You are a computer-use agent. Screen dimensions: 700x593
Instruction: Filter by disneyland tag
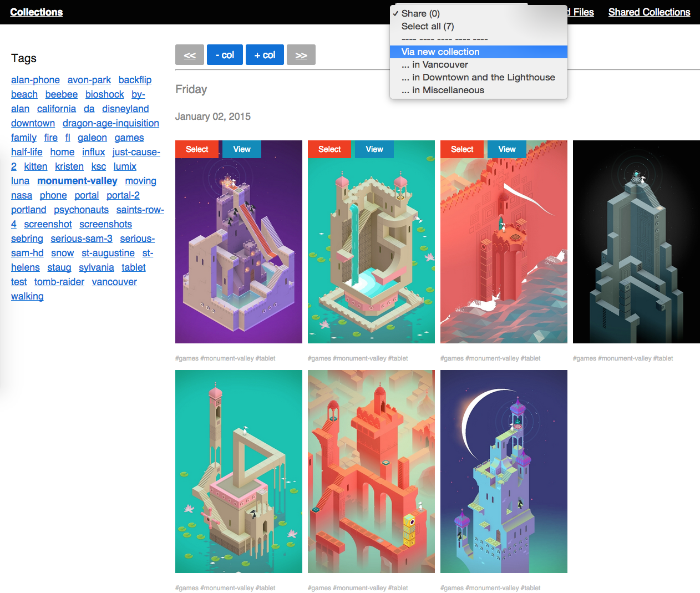125,109
